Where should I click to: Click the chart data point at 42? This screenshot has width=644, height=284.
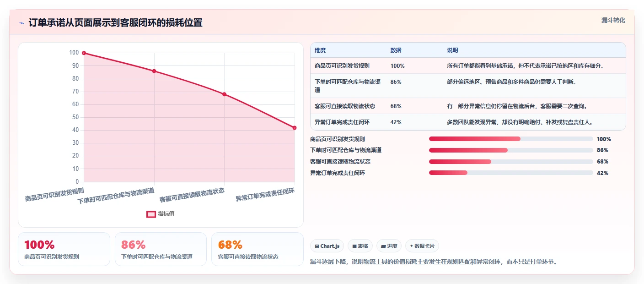tap(295, 128)
